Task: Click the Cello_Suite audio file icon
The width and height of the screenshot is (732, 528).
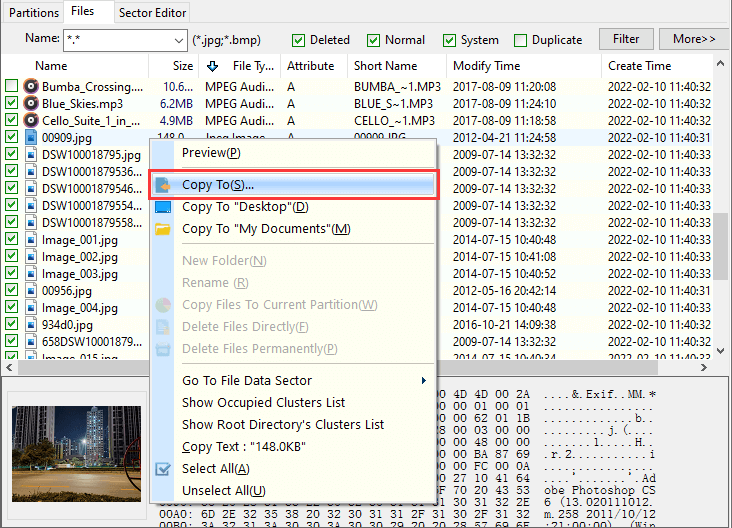Action: click(31, 120)
